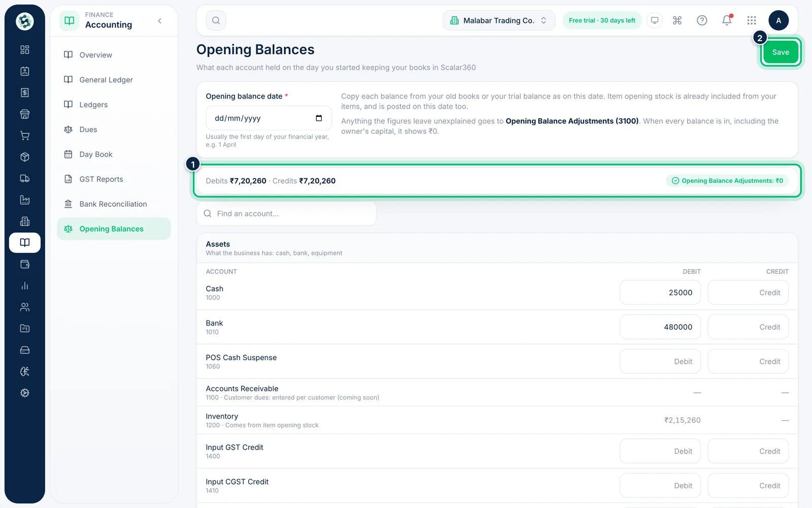Open the people icon in the rail
The height and width of the screenshot is (508, 812).
pos(24,307)
